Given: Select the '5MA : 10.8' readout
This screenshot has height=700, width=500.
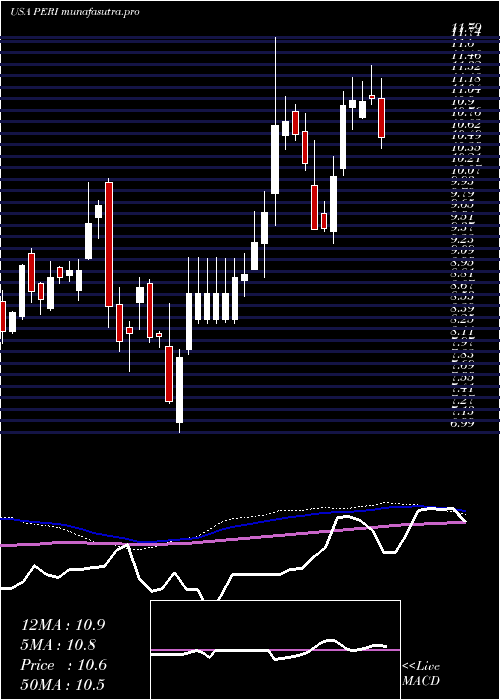Looking at the screenshot, I should (60, 645).
